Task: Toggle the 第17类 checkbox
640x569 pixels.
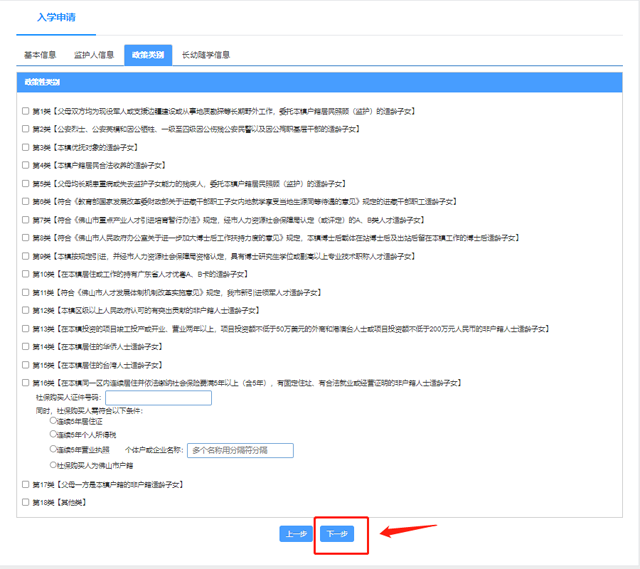Action: pos(26,484)
